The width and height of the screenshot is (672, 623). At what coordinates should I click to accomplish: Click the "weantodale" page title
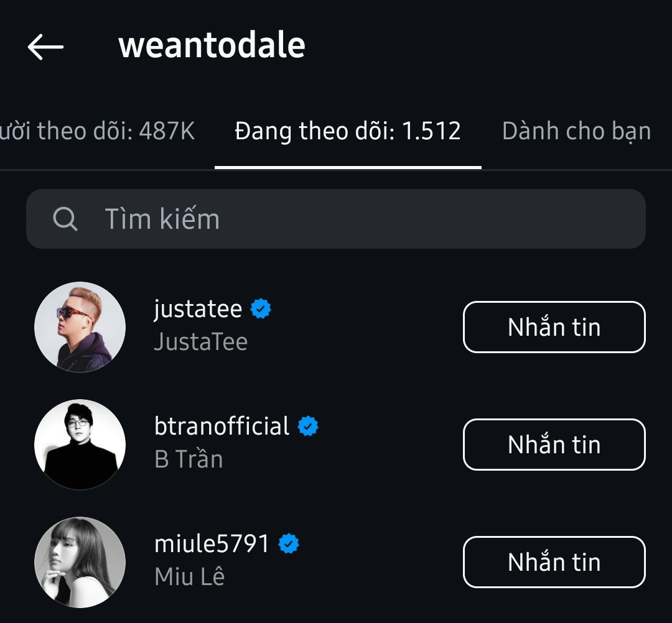(x=212, y=45)
